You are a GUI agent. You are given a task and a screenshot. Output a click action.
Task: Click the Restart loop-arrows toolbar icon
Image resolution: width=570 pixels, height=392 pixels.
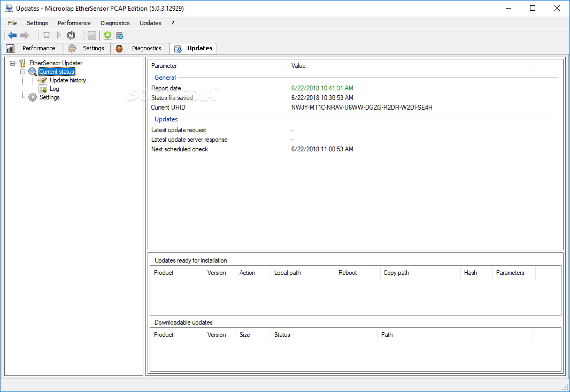(x=71, y=35)
